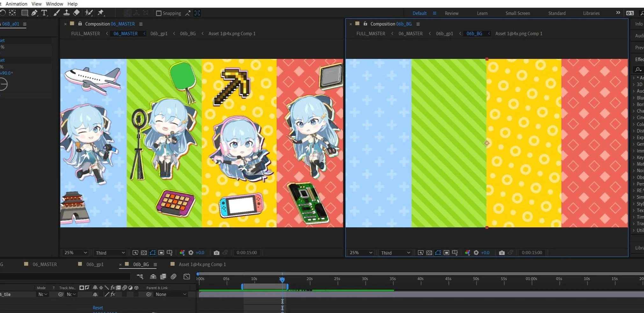
Task: Toggle mask and shape path visibility in 06_MASTER viewer
Action: tap(153, 253)
